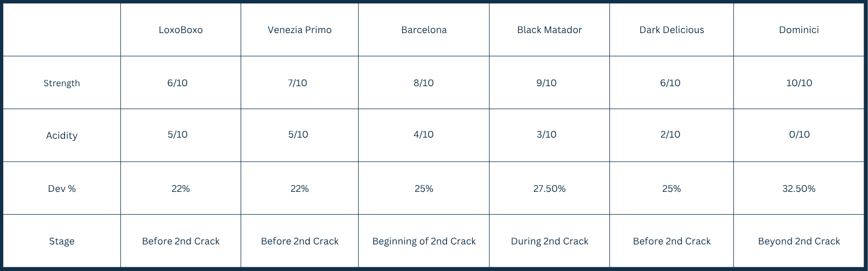868x271 pixels.
Task: Click the During 2nd Crack cell
Action: [x=549, y=241]
